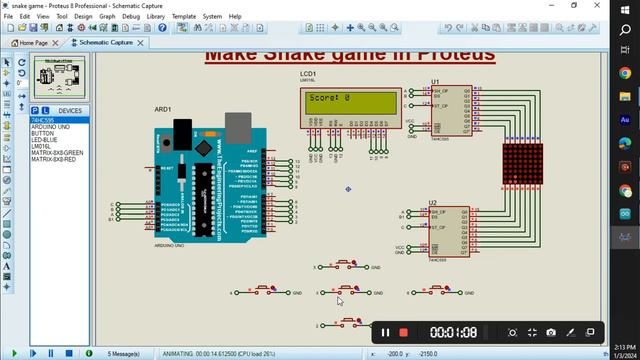Viewport: 640px width, 360px height.
Task: Click the Redo toolbar icon
Action: point(460,28)
